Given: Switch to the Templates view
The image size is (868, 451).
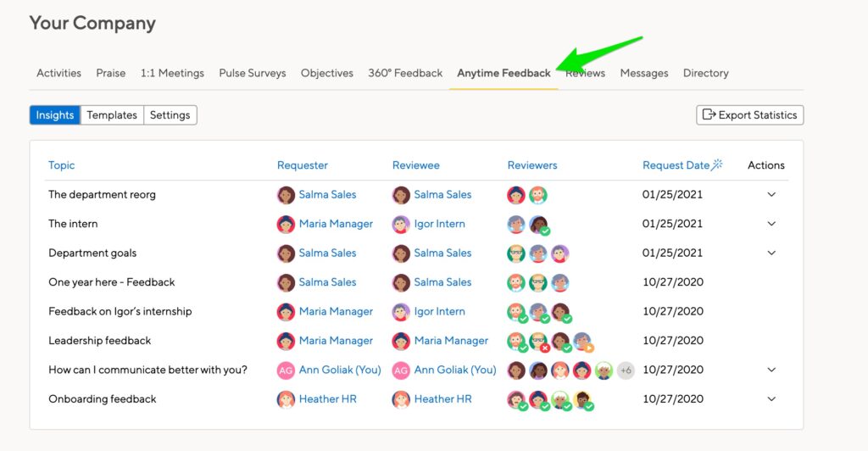Looking at the screenshot, I should [112, 115].
